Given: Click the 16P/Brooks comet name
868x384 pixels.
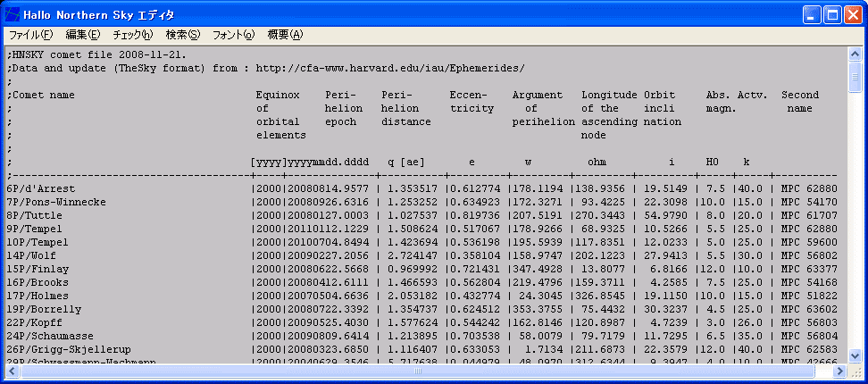Looking at the screenshot, I should tap(38, 282).
